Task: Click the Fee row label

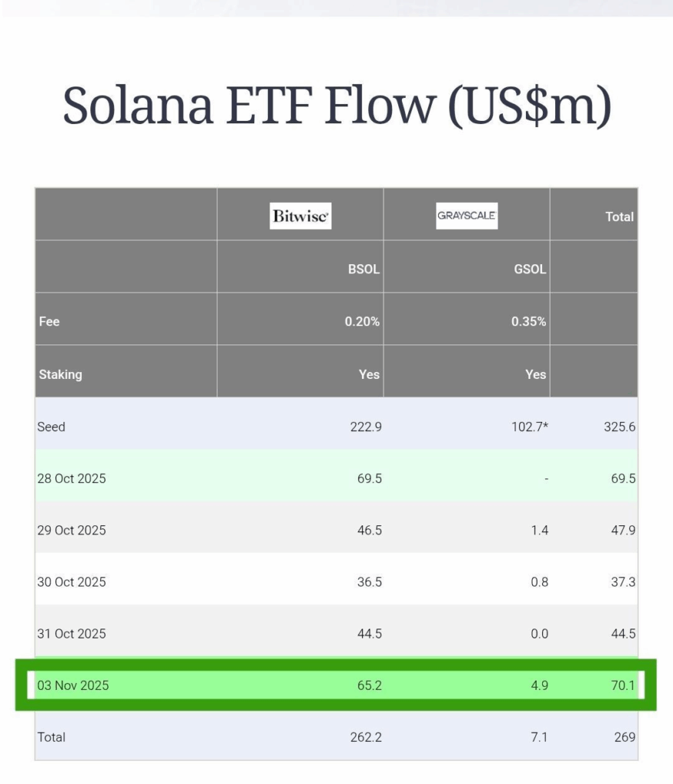Action: [x=49, y=322]
